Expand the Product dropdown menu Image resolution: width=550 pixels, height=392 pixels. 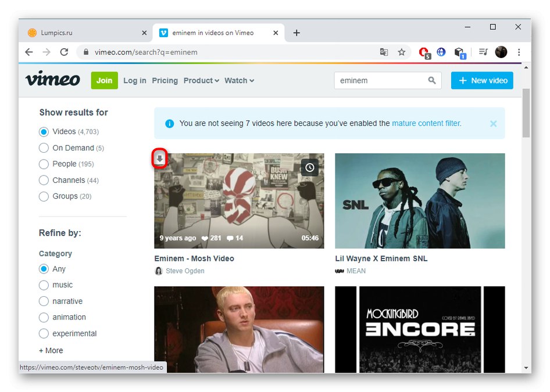tap(201, 81)
